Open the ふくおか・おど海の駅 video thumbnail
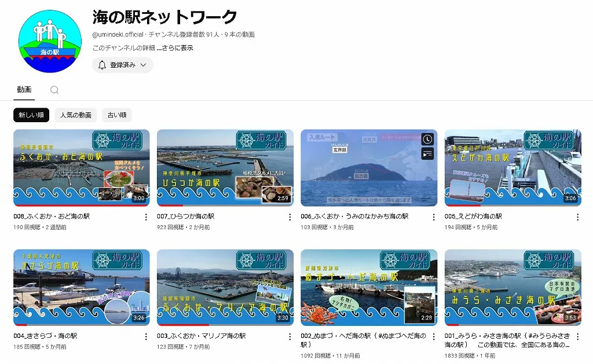Image resolution: width=593 pixels, height=364 pixels. coord(81,168)
